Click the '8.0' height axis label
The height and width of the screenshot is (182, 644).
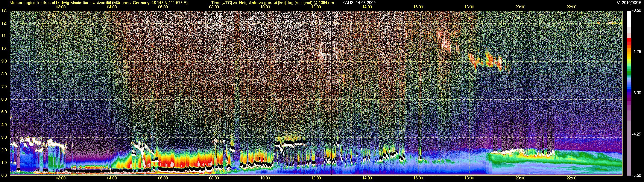pyautogui.click(x=4, y=74)
